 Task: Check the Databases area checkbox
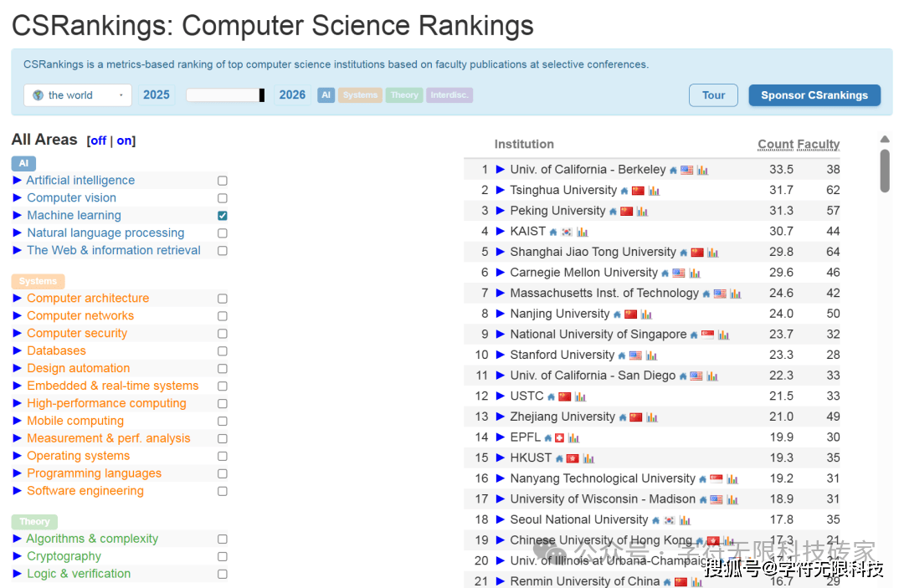[223, 351]
